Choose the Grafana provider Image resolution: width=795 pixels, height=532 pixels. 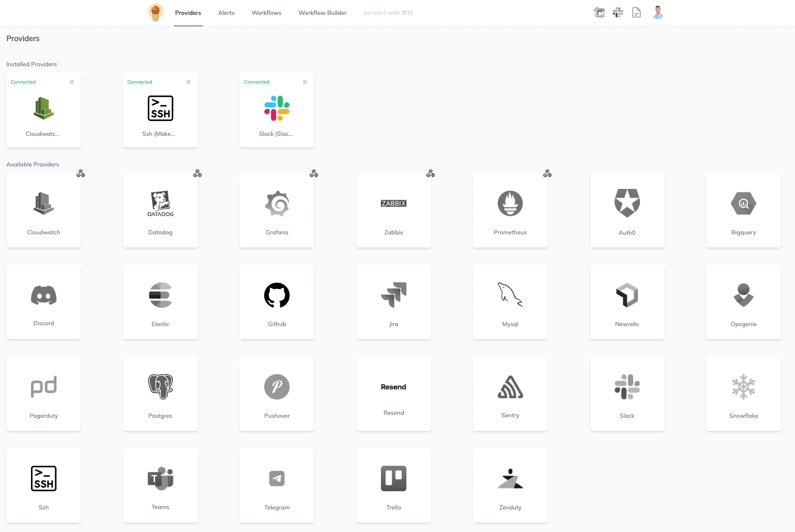(x=277, y=210)
